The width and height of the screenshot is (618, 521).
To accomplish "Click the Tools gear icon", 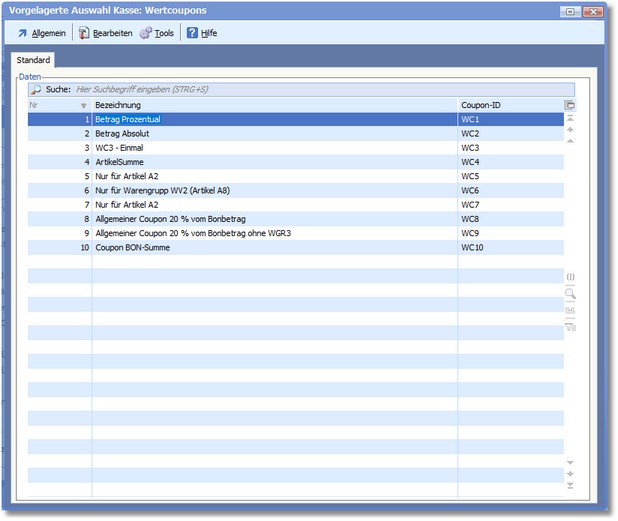I will [146, 33].
